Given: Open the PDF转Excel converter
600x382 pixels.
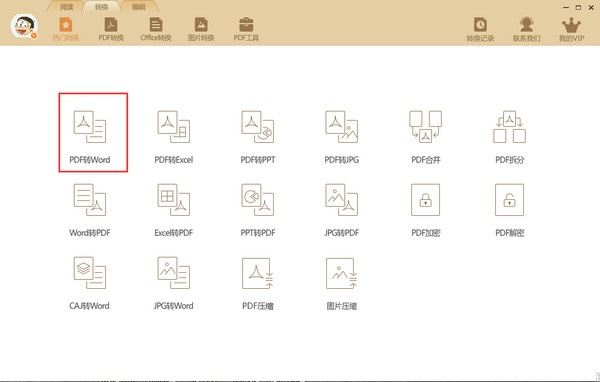Looking at the screenshot, I should point(174,137).
